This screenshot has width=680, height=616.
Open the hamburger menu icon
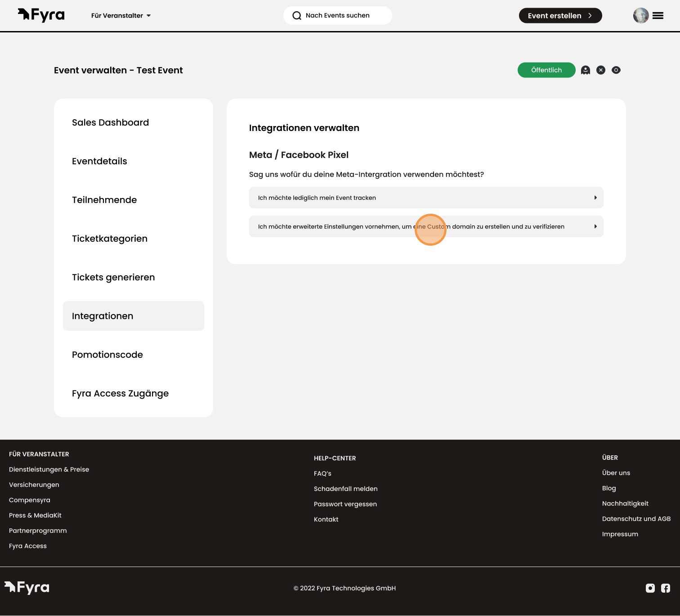tap(658, 16)
